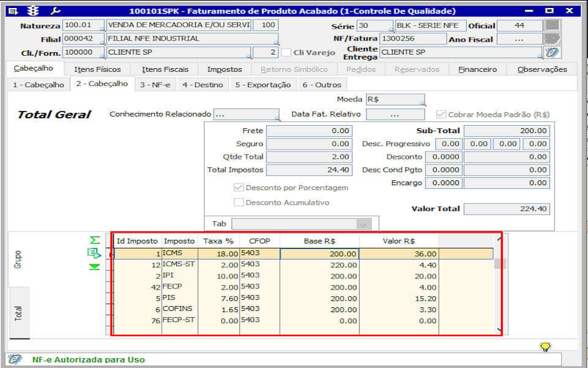Toggle the Cli Varejo checkbox
588x368 pixels.
click(286, 53)
